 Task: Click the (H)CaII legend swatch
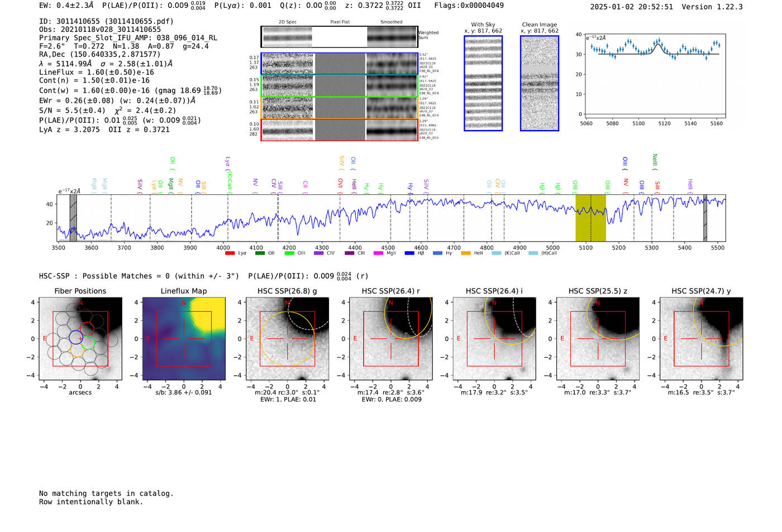(533, 253)
